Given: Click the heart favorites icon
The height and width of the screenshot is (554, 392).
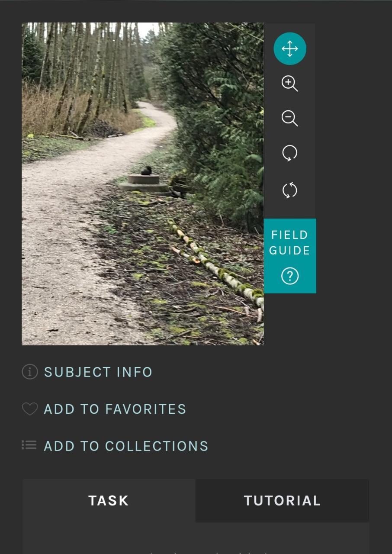Looking at the screenshot, I should (30, 409).
